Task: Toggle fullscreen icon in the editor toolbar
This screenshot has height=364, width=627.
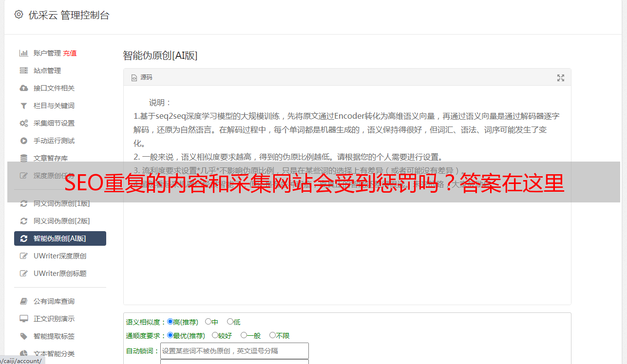Action: click(561, 78)
